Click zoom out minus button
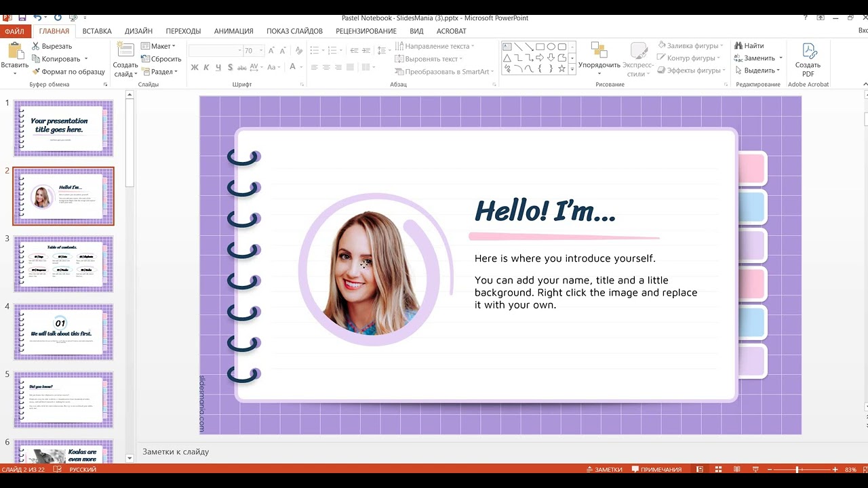Viewport: 868px width, 488px height. [769, 469]
